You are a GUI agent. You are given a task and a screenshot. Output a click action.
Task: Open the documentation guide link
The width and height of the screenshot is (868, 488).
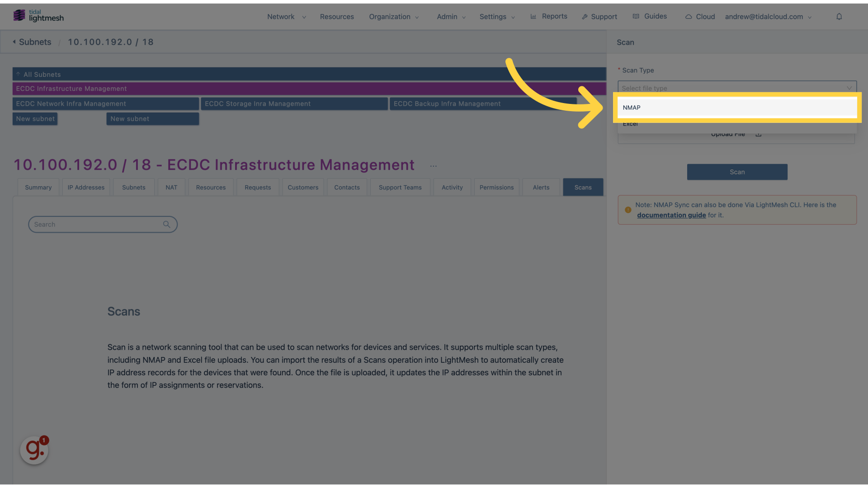tap(671, 215)
